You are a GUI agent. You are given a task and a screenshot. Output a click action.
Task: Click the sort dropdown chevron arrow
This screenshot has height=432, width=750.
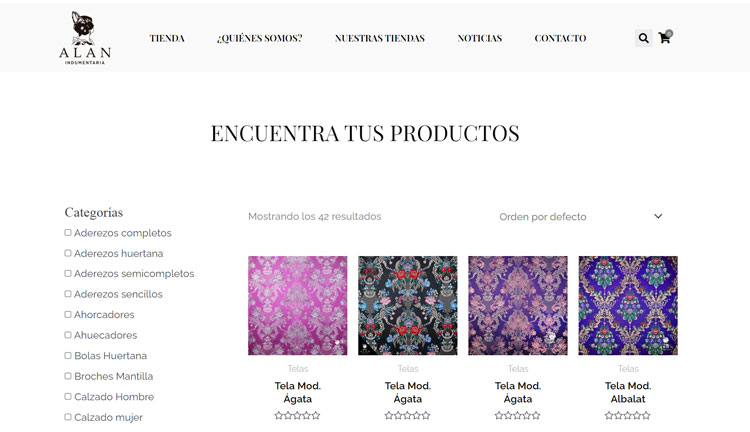(658, 216)
